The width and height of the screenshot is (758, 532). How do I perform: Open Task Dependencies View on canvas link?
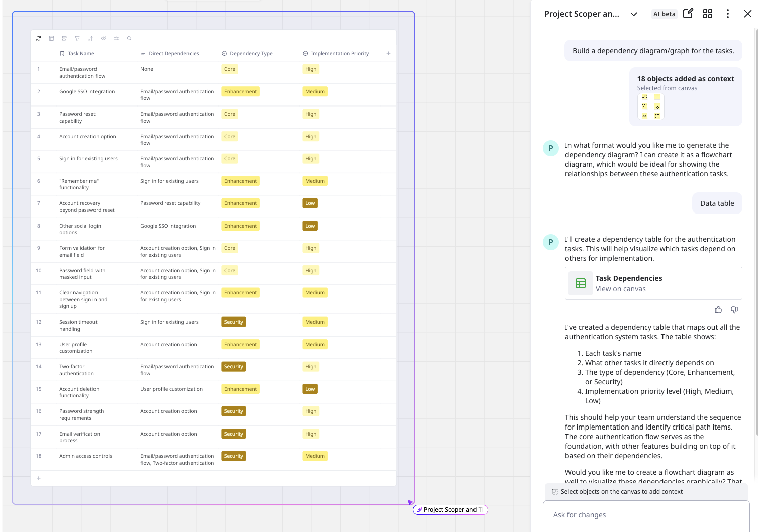click(620, 289)
